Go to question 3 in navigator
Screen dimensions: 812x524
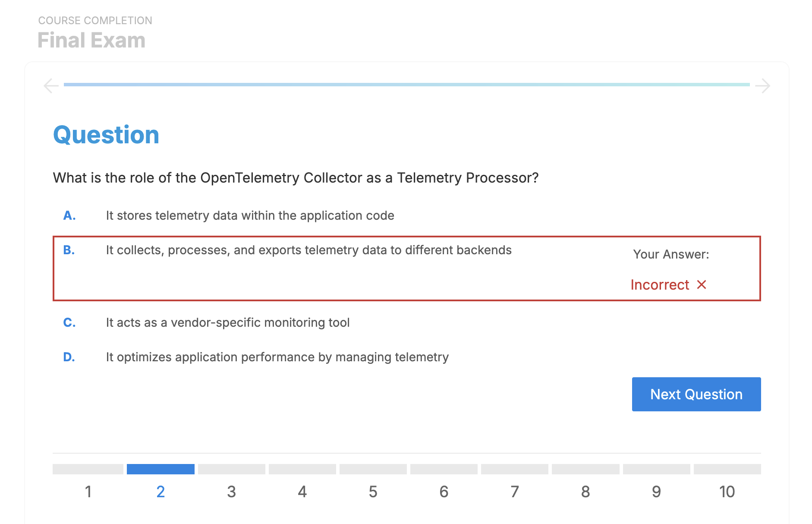tap(232, 491)
